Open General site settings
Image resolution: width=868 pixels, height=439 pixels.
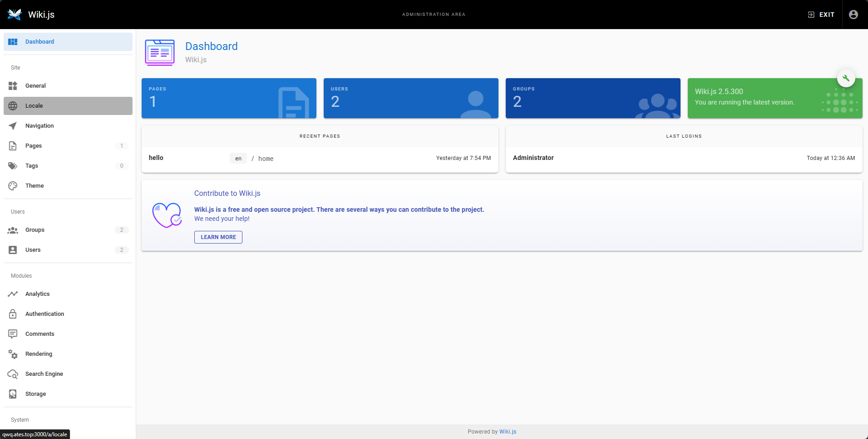tap(68, 86)
